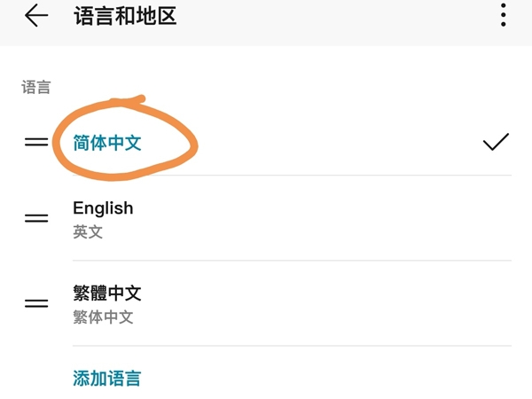This screenshot has height=399, width=532.
Task: Click the 语言 section header
Action: [36, 88]
